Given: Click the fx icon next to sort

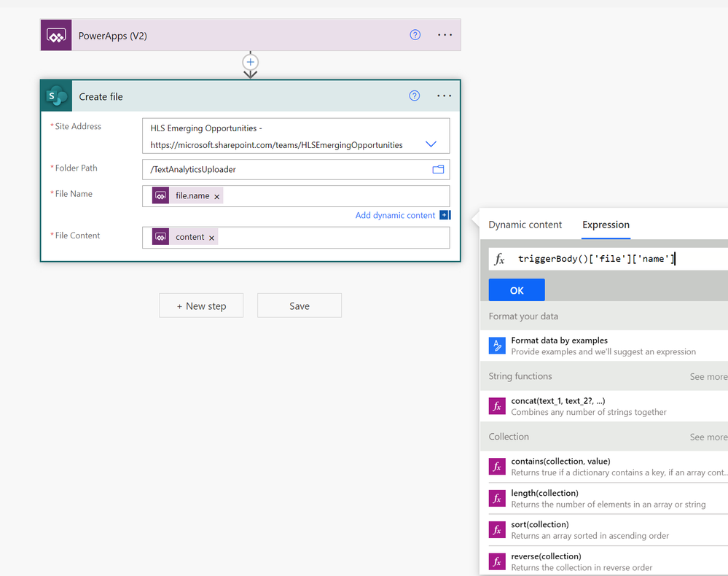Looking at the screenshot, I should [x=497, y=529].
